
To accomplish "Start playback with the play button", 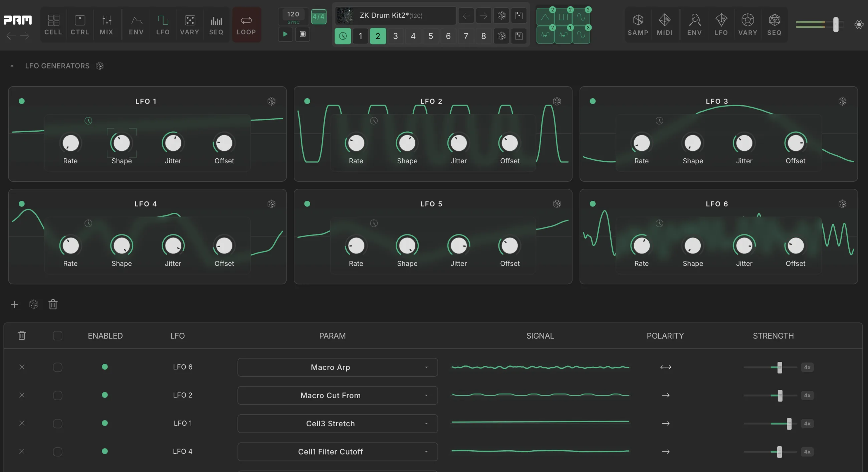I will click(285, 34).
